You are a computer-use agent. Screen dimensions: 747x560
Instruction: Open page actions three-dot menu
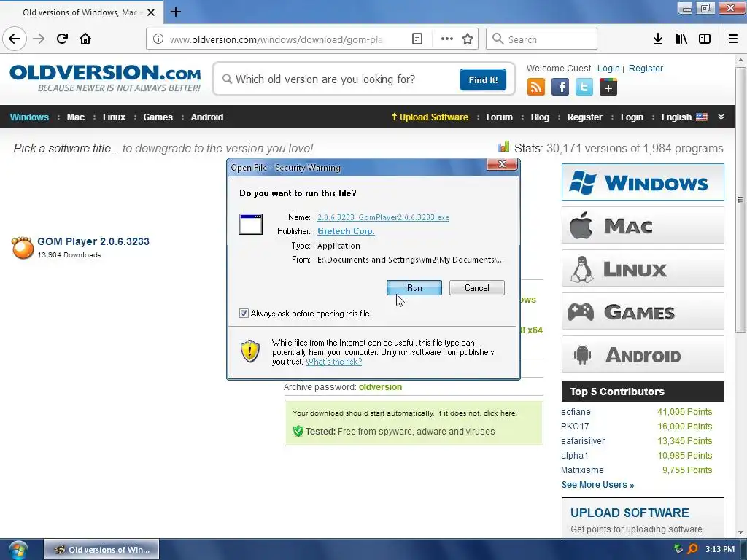[x=447, y=39]
